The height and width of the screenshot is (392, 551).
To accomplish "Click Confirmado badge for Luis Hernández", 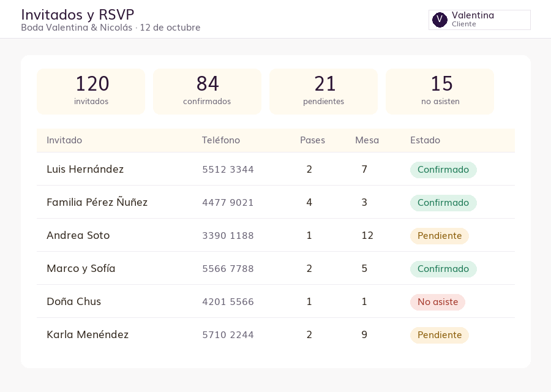I will click(443, 170).
